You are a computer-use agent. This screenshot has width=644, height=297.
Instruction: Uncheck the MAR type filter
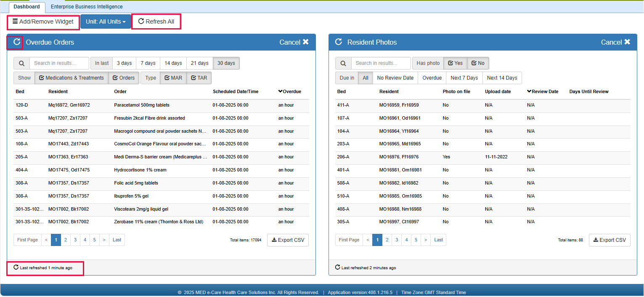click(x=173, y=78)
